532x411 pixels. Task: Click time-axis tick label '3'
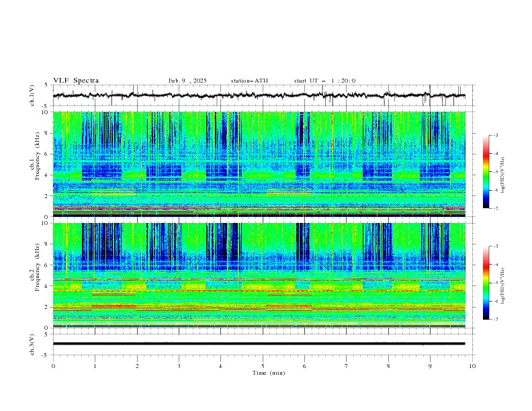(179, 366)
